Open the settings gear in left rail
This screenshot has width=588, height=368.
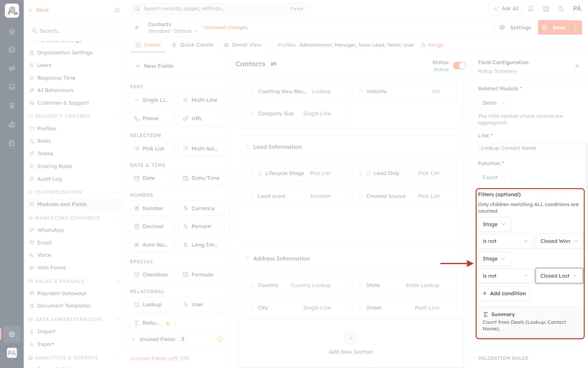click(x=12, y=334)
